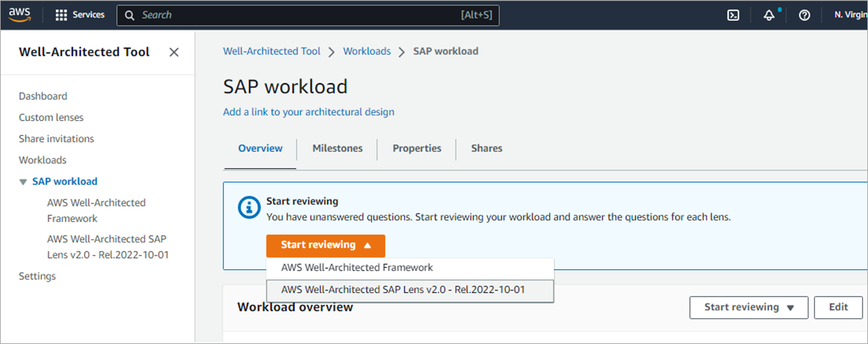The image size is (868, 344).
Task: Open Settings in the sidebar
Action: click(x=37, y=276)
